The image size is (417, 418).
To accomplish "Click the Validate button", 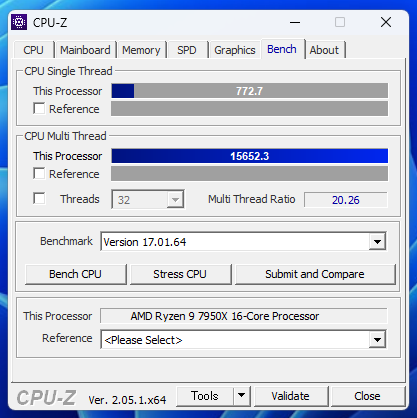I will click(x=291, y=396).
